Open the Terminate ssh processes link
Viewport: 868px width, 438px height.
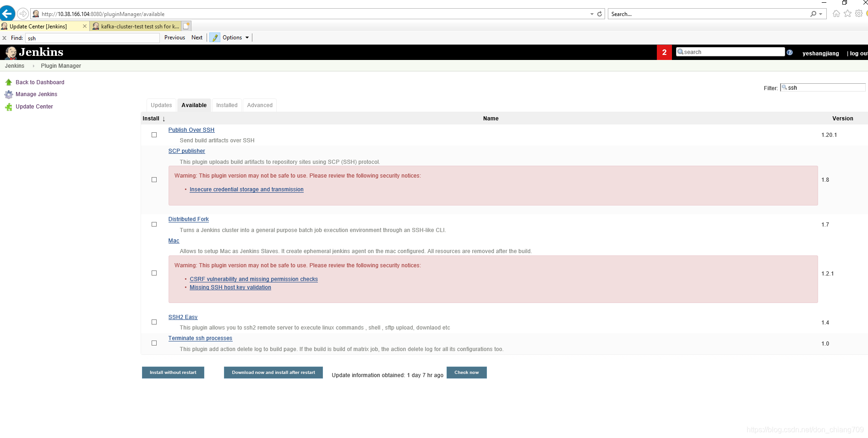[x=200, y=338]
